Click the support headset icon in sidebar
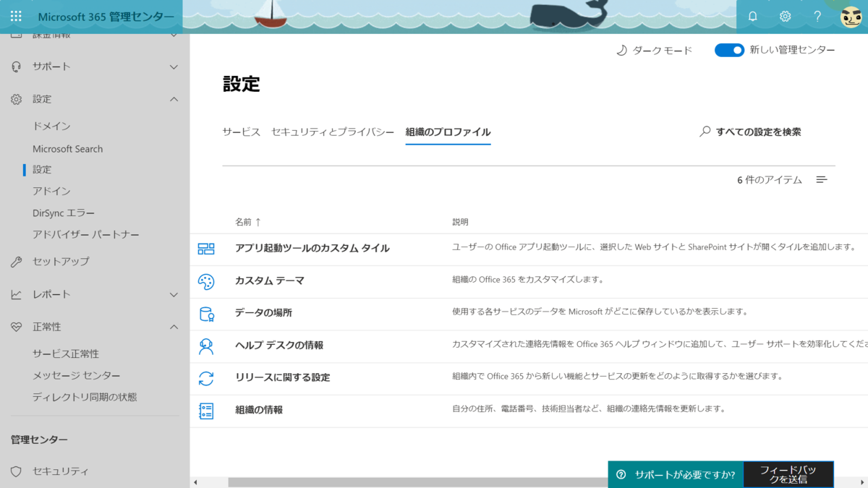The width and height of the screenshot is (868, 488). point(17,67)
